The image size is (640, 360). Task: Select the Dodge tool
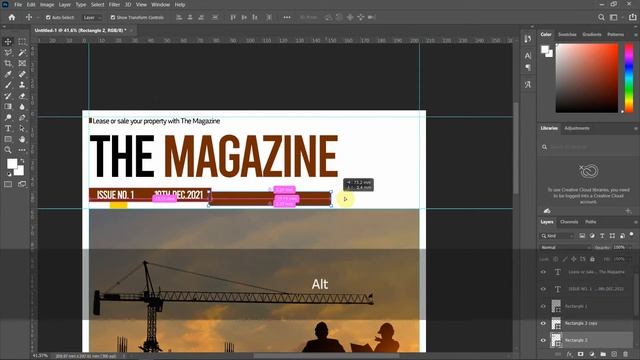point(8,118)
